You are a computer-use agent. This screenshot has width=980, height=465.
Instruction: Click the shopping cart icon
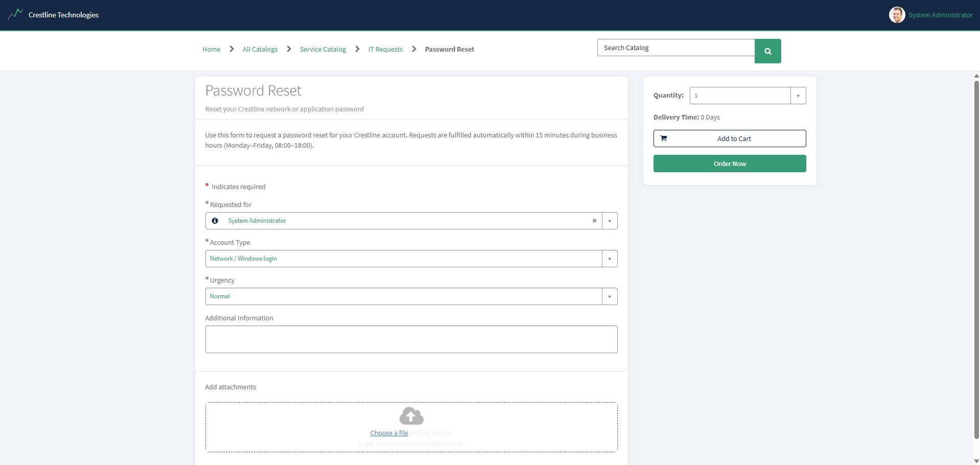tap(664, 138)
